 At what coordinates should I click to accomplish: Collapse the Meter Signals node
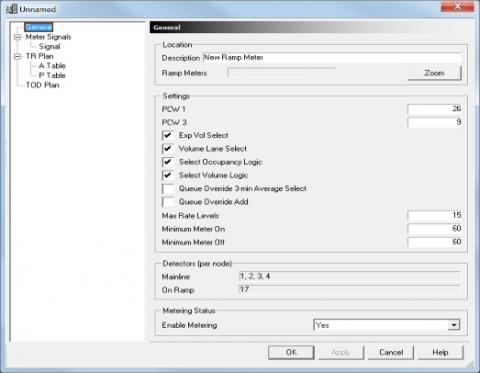coord(18,37)
